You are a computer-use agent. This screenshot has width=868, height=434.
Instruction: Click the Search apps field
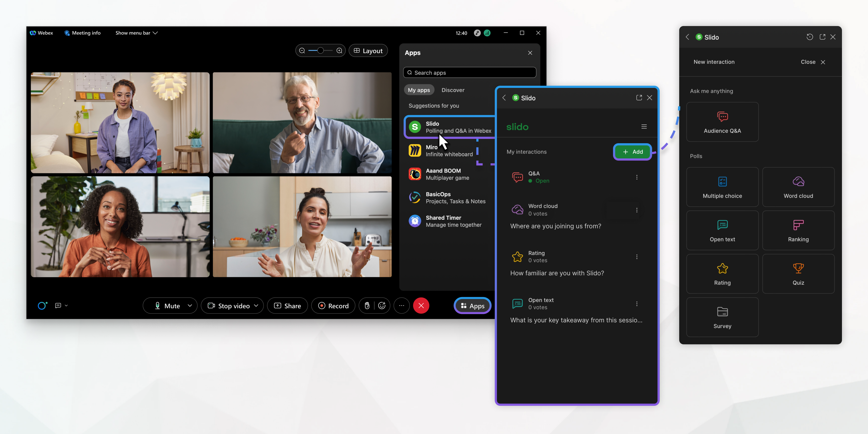[469, 72]
